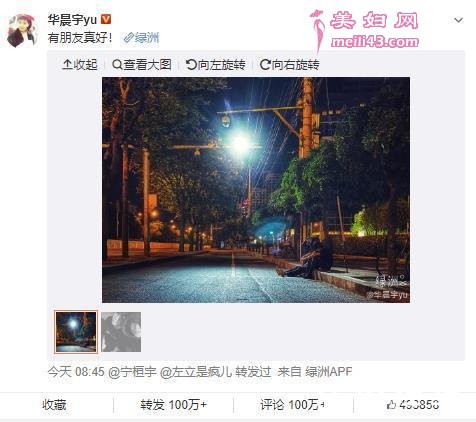The image size is (476, 422).
Task: Rotate the image left (向左旋转)
Action: (216, 64)
